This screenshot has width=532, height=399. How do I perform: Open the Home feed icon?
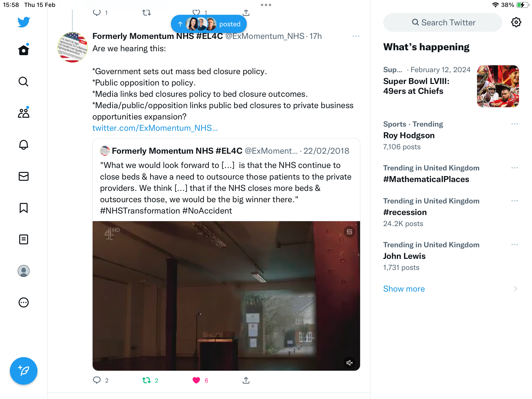click(24, 50)
